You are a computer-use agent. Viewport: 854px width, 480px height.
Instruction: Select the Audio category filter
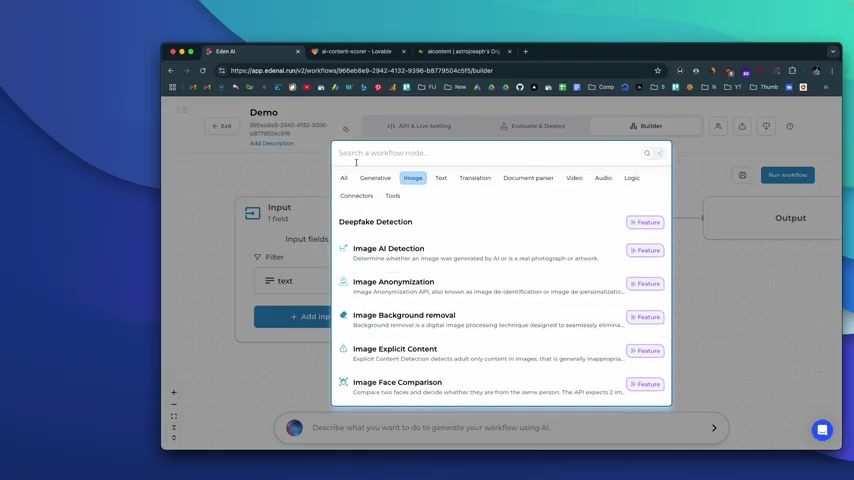click(x=603, y=178)
